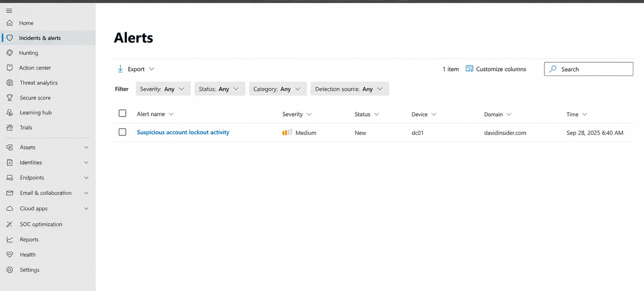Open the Detection source: Any filter dropdown
This screenshot has width=644, height=291.
[x=350, y=89]
